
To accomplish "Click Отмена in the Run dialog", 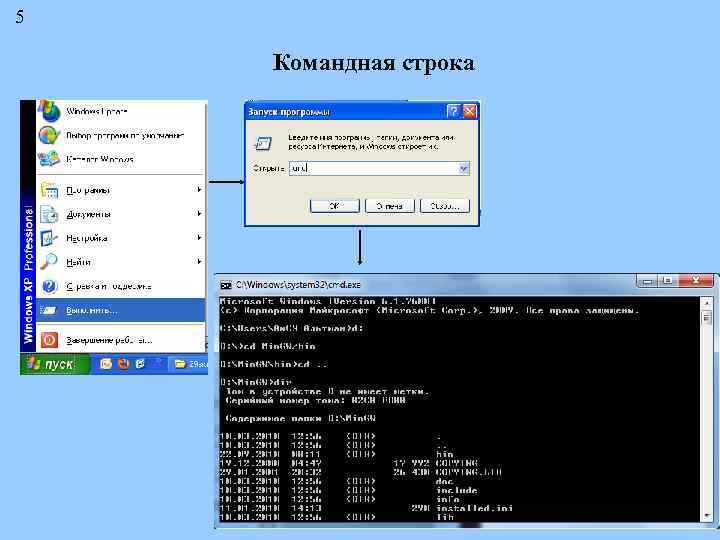I will click(390, 206).
